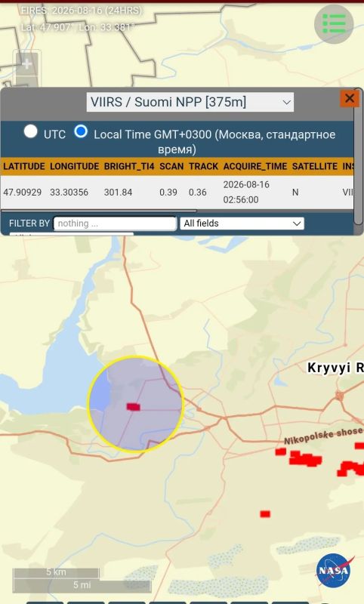Sort by the SATELLITE column header

click(315, 166)
